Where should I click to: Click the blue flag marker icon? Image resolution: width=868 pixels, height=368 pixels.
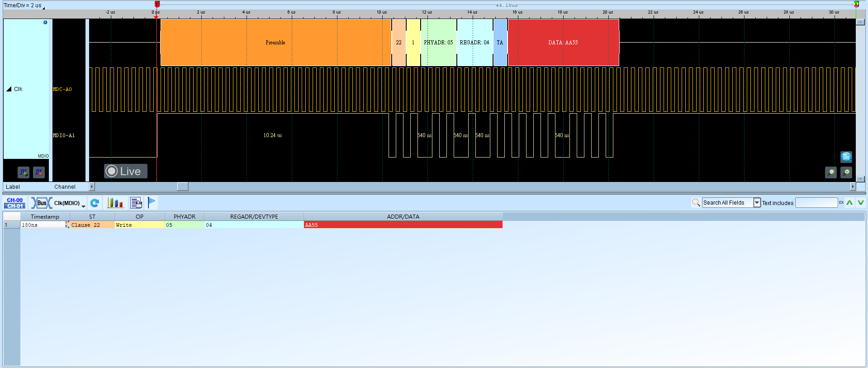[x=152, y=203]
